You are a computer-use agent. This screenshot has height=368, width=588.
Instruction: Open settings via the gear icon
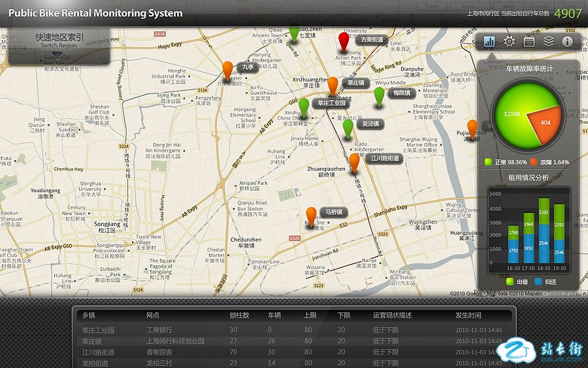point(510,42)
